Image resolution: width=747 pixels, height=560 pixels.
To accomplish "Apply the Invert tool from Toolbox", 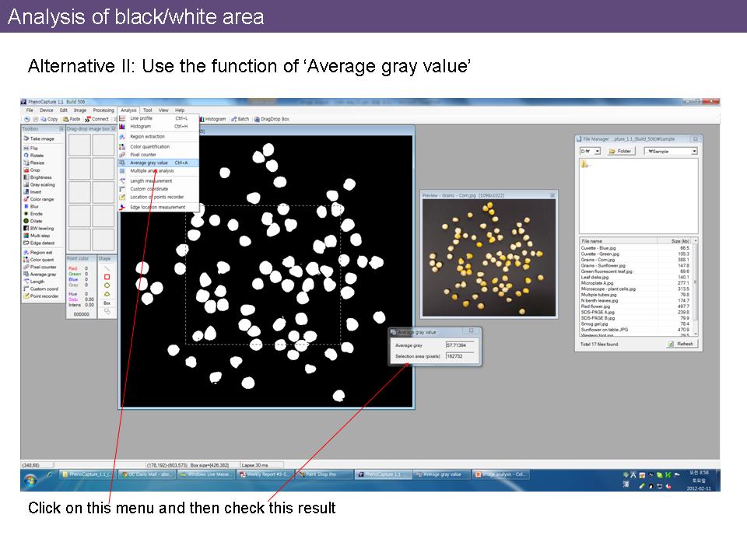I will [x=35, y=191].
